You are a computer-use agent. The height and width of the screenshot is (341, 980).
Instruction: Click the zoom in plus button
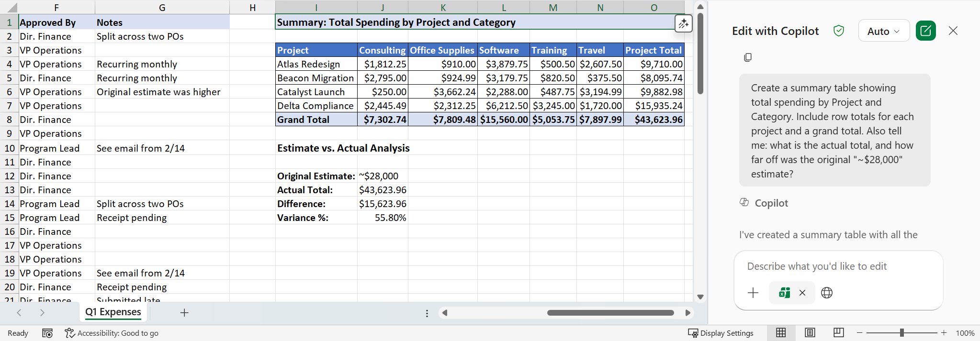[x=944, y=333]
